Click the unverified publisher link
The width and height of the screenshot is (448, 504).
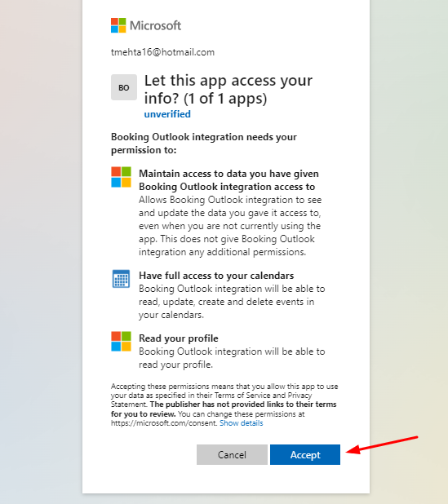pos(167,114)
